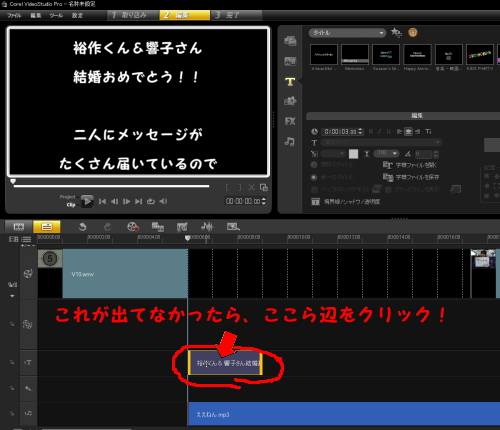Click the timeline playhead marker
Image resolution: width=500 pixels, height=430 pixels.
coord(188,238)
